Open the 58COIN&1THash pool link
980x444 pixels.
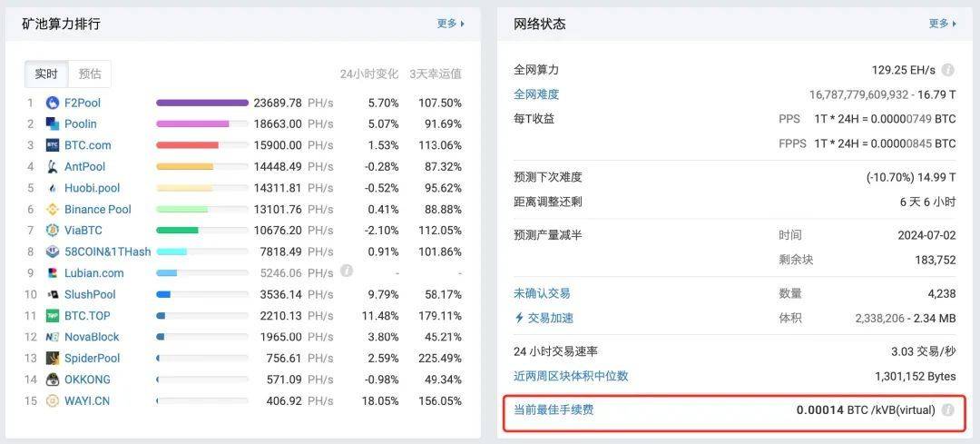107,252
